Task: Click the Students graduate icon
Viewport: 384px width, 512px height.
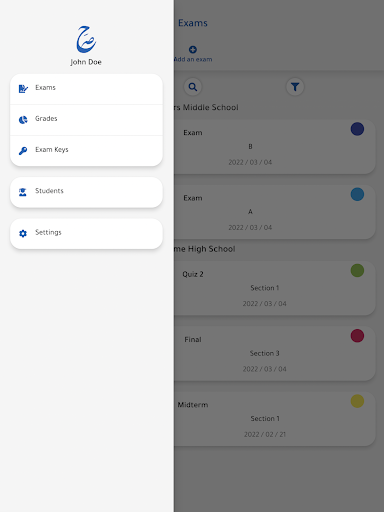Action: 23,192
